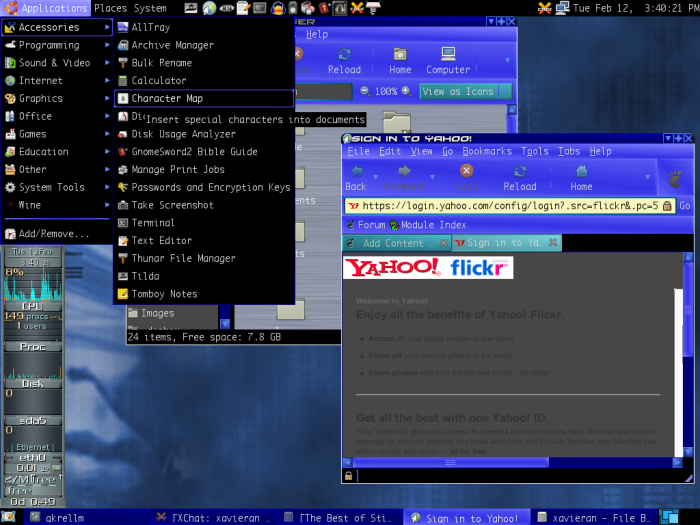This screenshot has height=525, width=700.
Task: Close the Sign in to Ya.. tab
Action: pyautogui.click(x=553, y=242)
